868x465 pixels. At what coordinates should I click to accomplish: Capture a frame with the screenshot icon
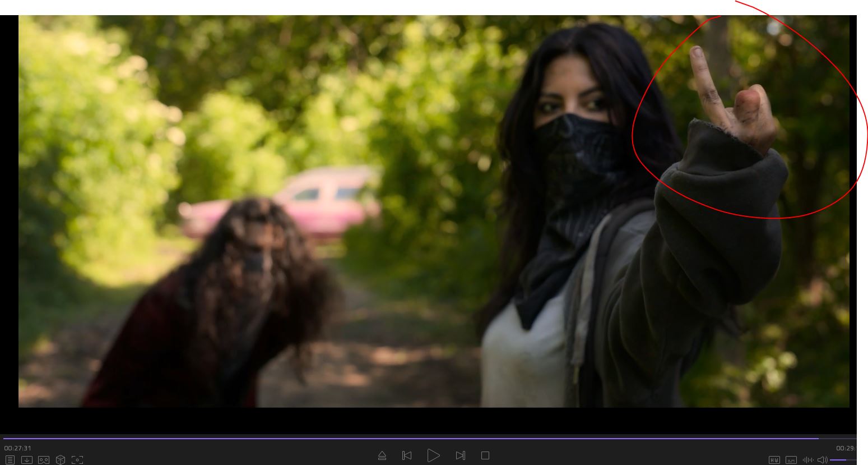pyautogui.click(x=77, y=460)
